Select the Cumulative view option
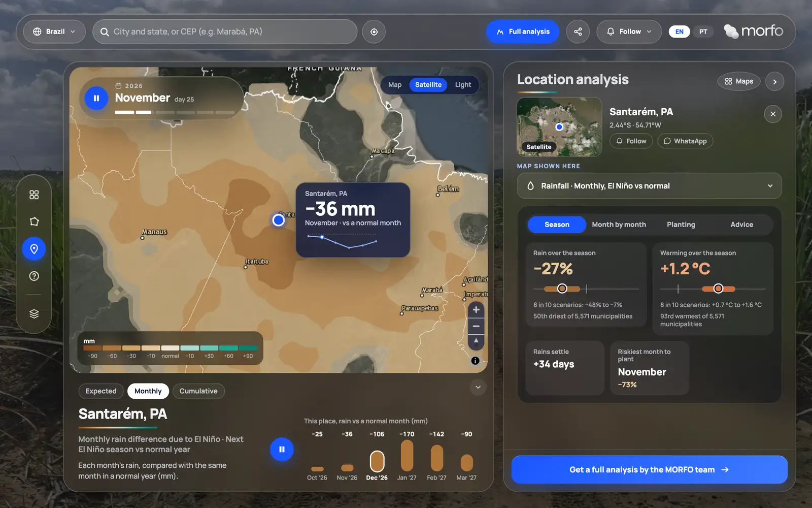Image resolution: width=812 pixels, height=508 pixels. pos(198,391)
